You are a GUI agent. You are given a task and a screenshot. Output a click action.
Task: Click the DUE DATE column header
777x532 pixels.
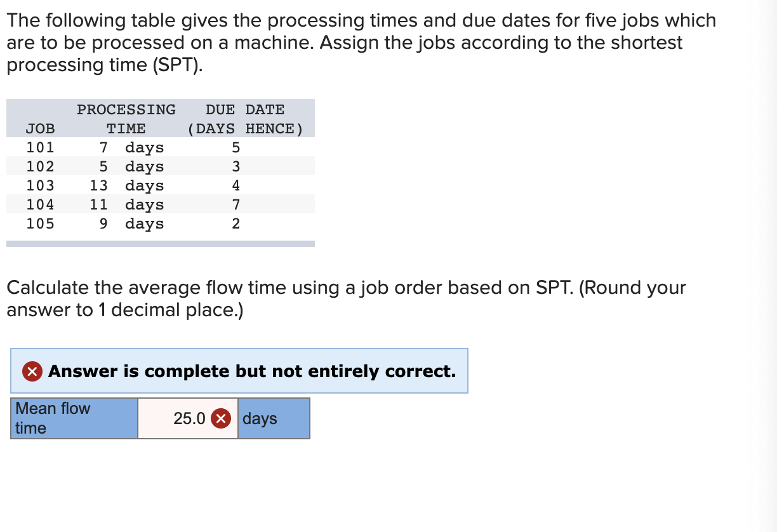coord(246,119)
